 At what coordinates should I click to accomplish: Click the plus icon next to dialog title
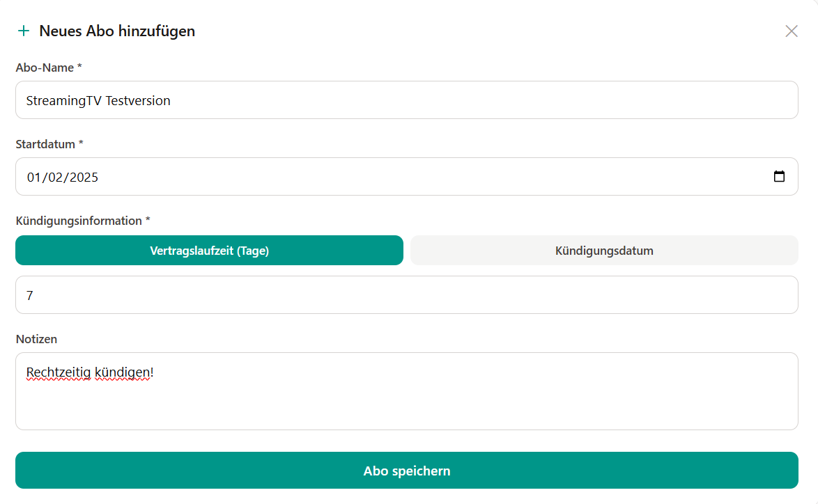24,31
